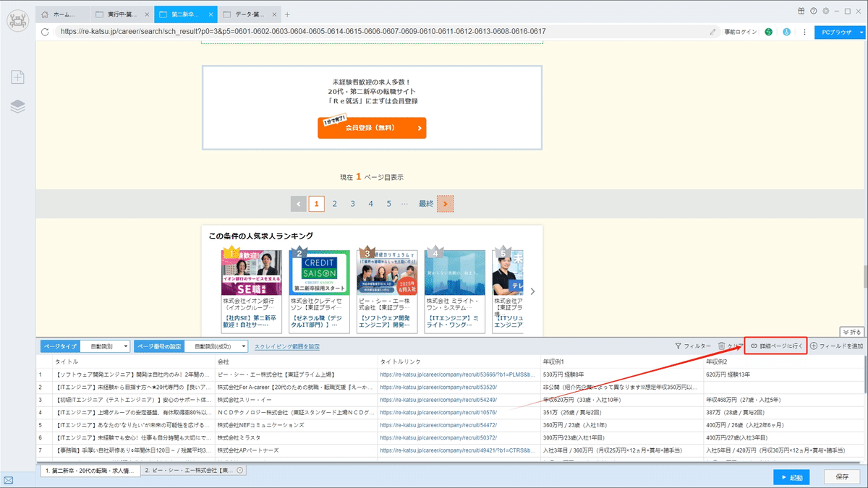
Task: Click the green circular icon beside 事前ログイン
Action: (768, 32)
